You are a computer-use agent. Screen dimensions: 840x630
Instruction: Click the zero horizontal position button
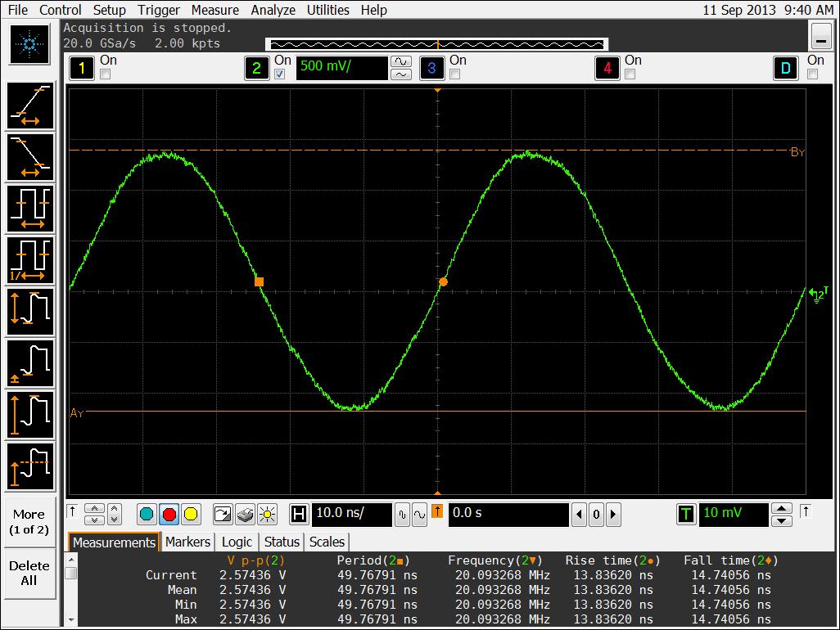(x=596, y=515)
